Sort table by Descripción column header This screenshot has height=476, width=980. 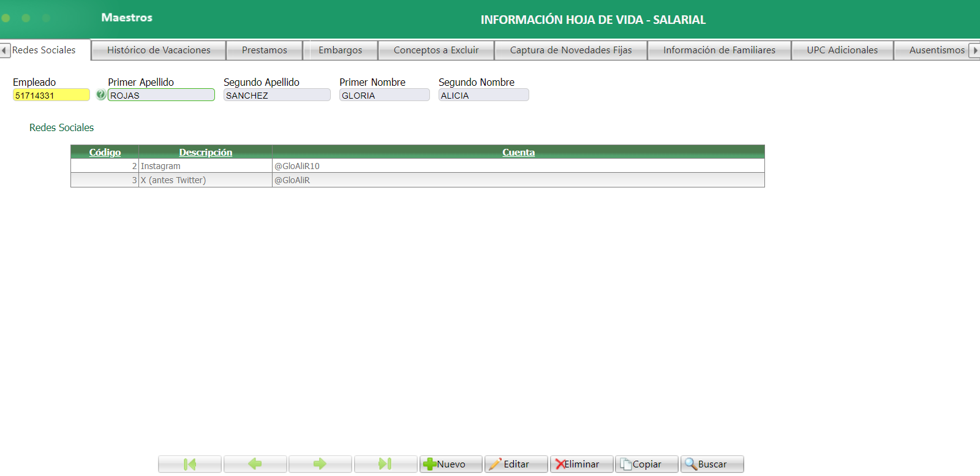[206, 152]
